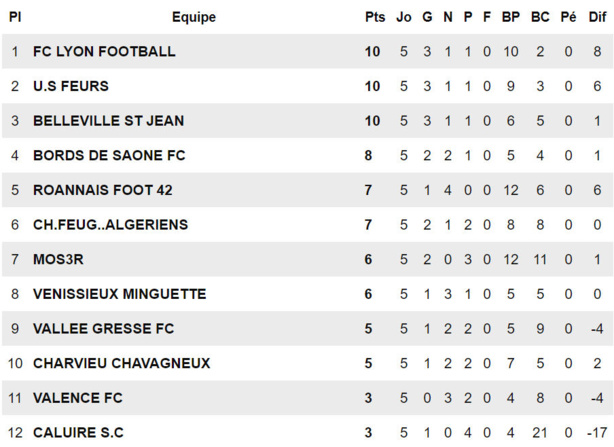Viewport: 614px width, 447px height.
Task: Select the MOS3R team name
Action: click(x=60, y=259)
